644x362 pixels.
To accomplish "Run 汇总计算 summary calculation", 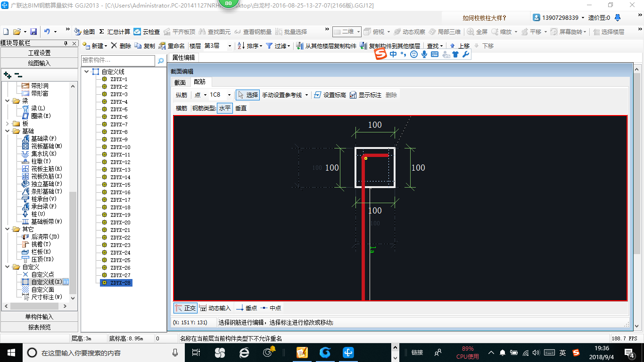I will point(115,32).
